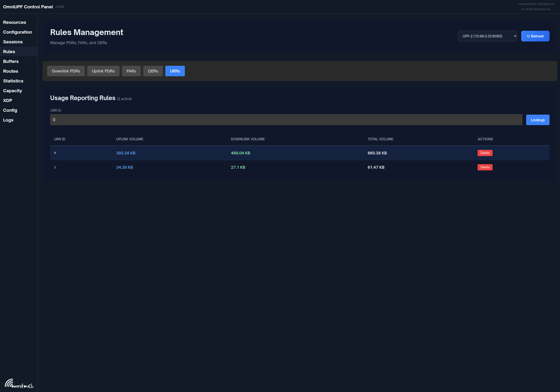This screenshot has width=560, height=392.
Task: Click total volume 860.38 KB
Action: [377, 153]
